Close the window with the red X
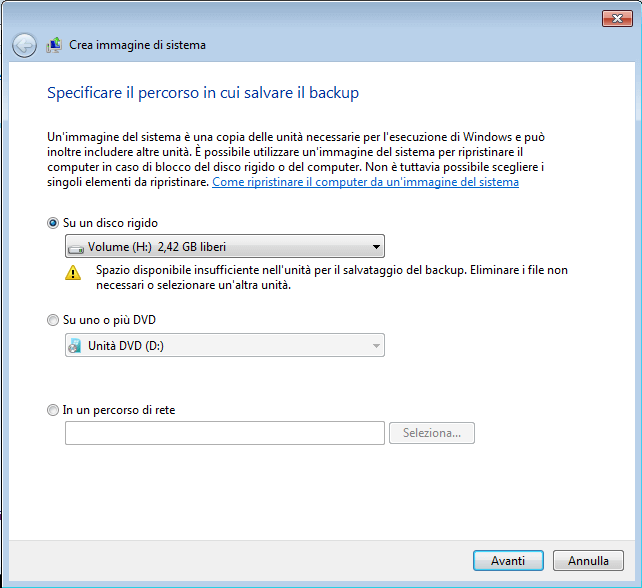 point(616,17)
